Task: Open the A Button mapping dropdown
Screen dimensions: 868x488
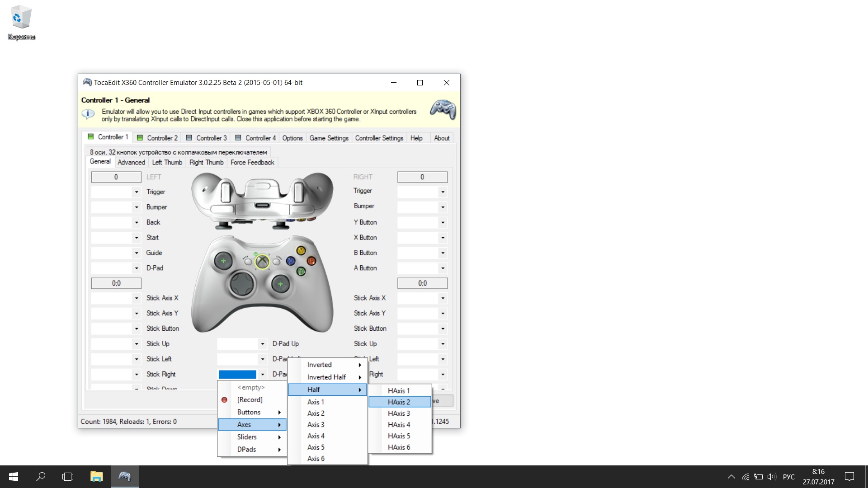Action: [443, 268]
